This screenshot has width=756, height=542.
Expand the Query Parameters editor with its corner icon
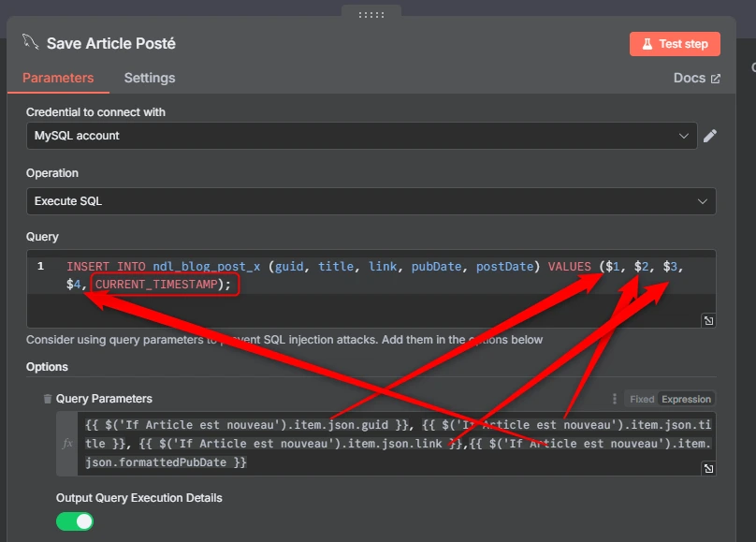point(708,468)
